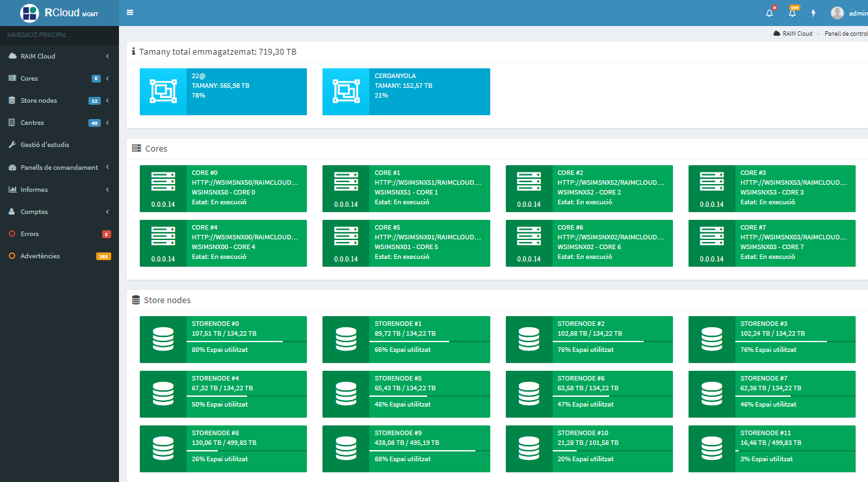Click the Advertències 285 badge

pos(103,256)
